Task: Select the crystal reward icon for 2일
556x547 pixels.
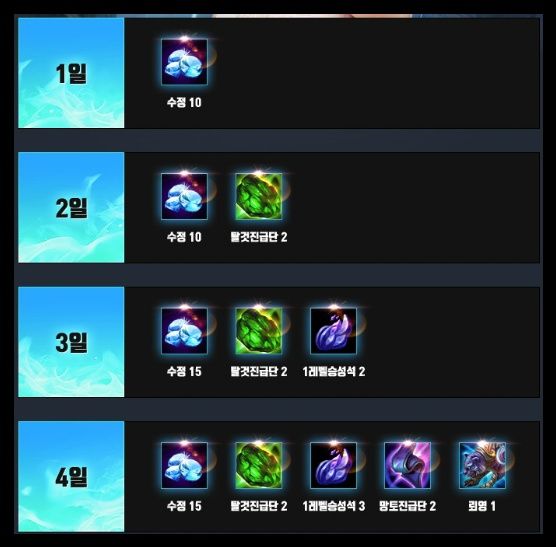Action: (x=184, y=196)
